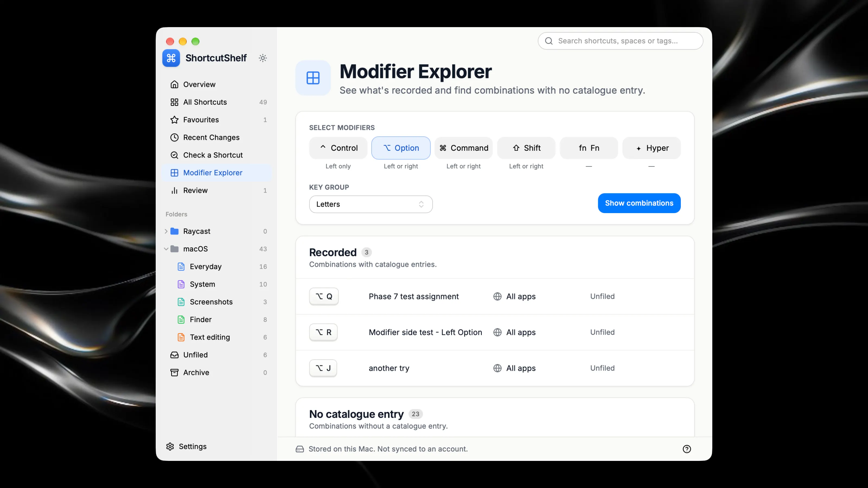868x488 pixels.
Task: Toggle the Hyper modifier
Action: pos(651,148)
